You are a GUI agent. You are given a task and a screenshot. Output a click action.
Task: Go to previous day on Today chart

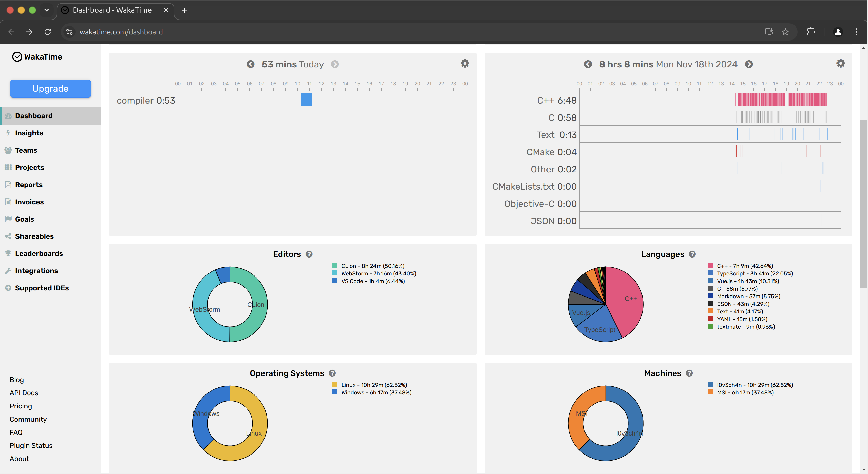pos(250,64)
